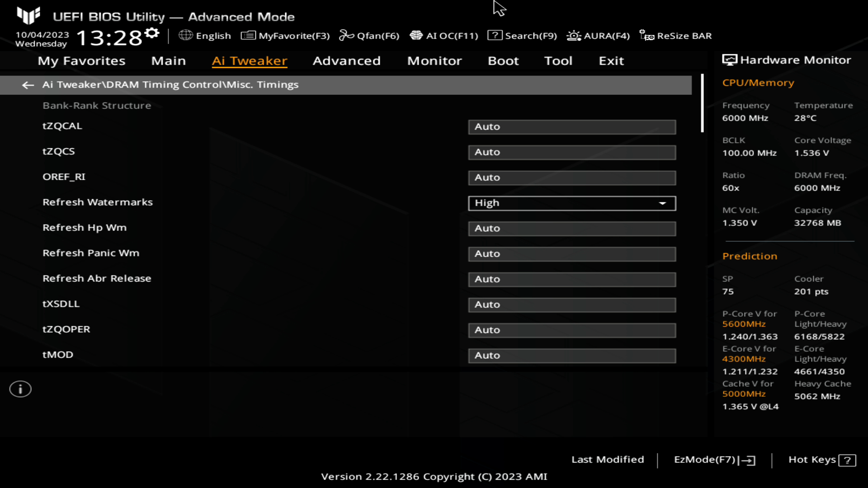Open MyFavorite(F3) icon

point(248,35)
